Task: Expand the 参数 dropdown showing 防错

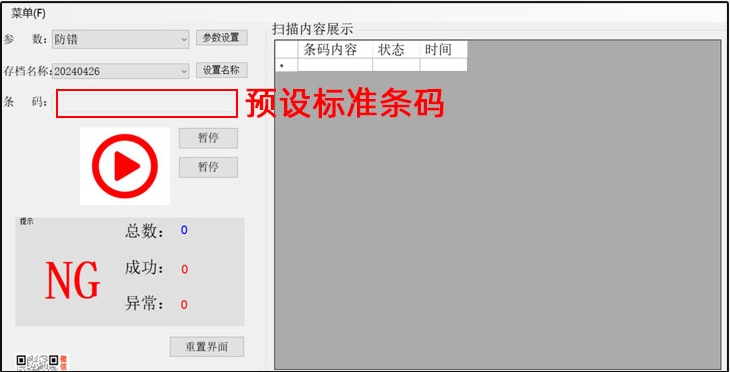Action: coord(121,40)
